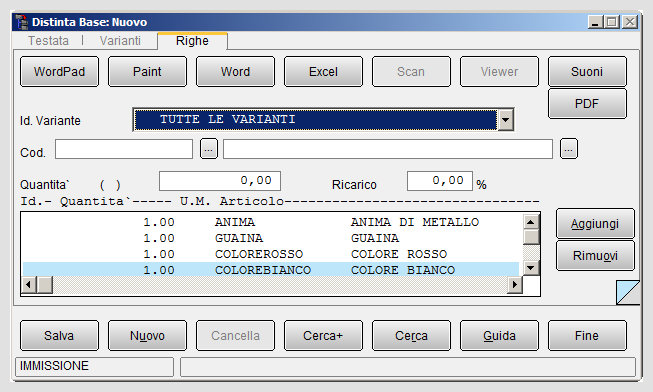The height and width of the screenshot is (392, 653).
Task: Click the list's scroll left arrow
Action: 28,285
